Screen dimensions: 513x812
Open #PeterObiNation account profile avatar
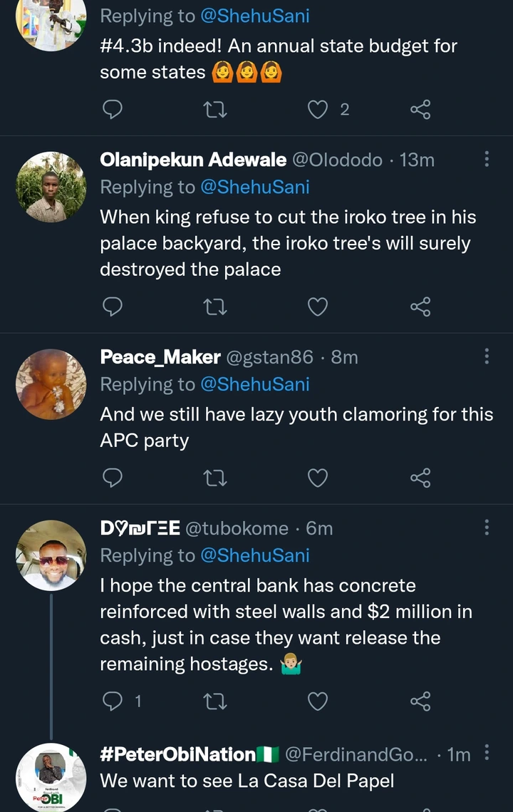pos(51,776)
